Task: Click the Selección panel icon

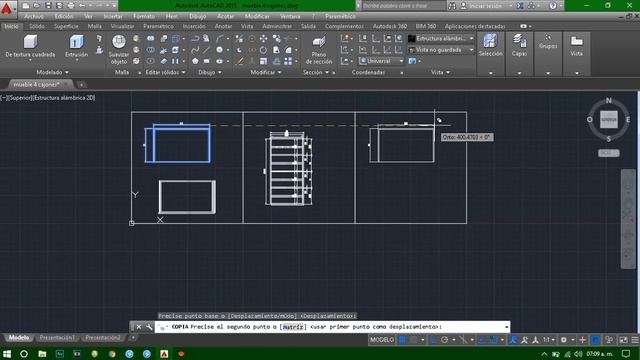Action: [490, 45]
